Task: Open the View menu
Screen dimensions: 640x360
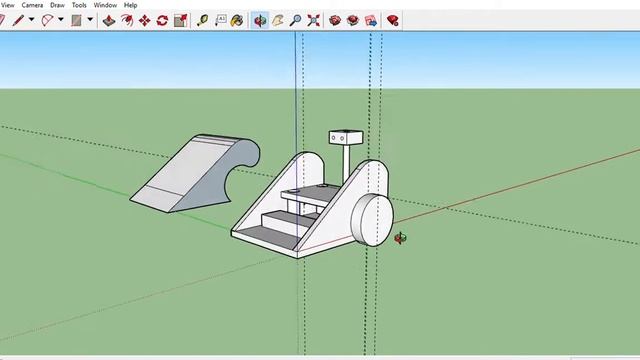Action: click(x=7, y=5)
